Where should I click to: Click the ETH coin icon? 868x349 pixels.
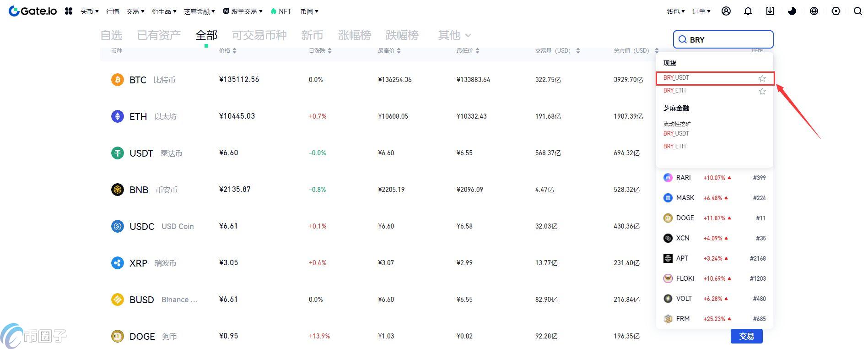tap(118, 116)
